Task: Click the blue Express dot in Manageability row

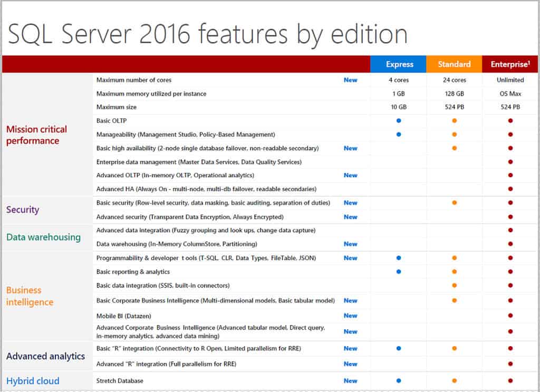Action: point(399,135)
